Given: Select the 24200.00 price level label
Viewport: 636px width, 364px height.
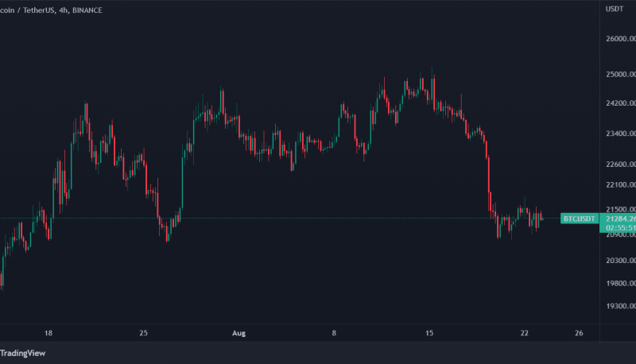Looking at the screenshot, I should point(621,103).
